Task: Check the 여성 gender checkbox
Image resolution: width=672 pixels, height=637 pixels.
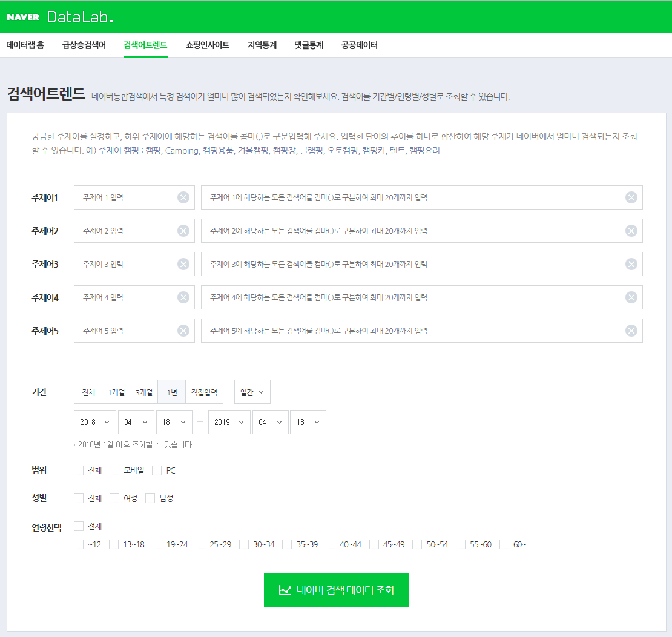Action: click(x=114, y=498)
